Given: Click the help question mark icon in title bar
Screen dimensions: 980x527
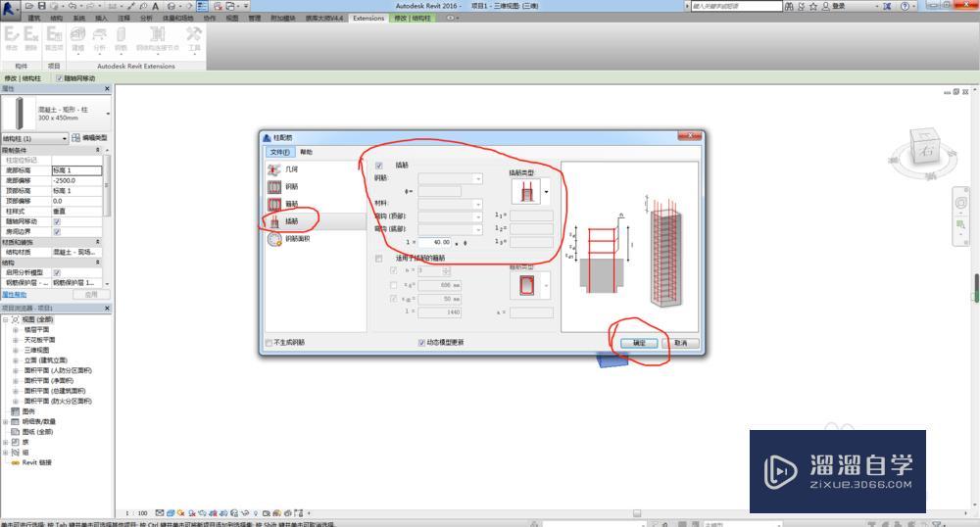Looking at the screenshot, I should click(x=905, y=6).
